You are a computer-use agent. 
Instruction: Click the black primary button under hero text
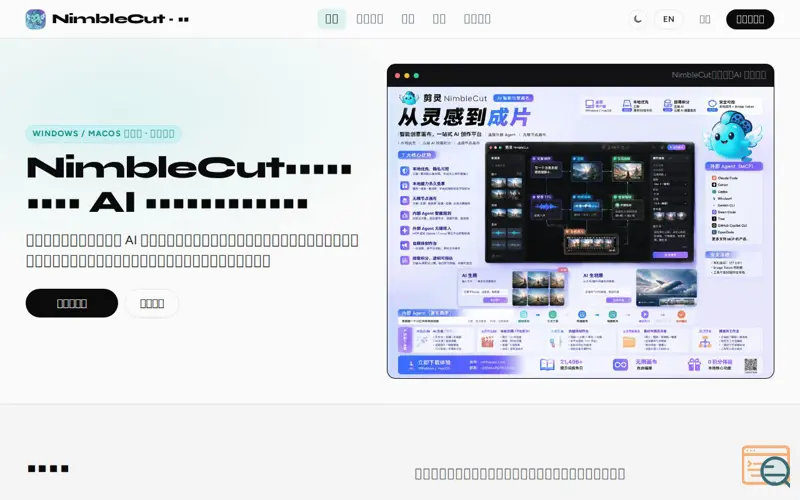pos(71,303)
